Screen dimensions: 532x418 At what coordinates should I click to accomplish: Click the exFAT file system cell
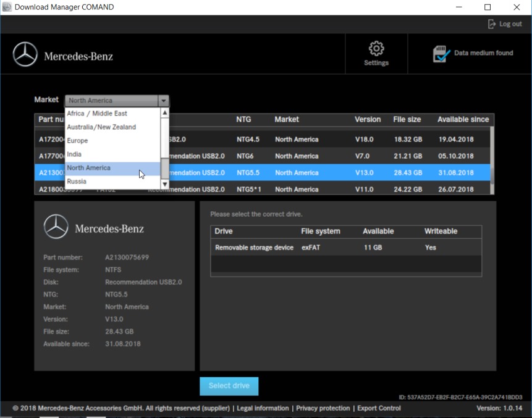pyautogui.click(x=310, y=248)
